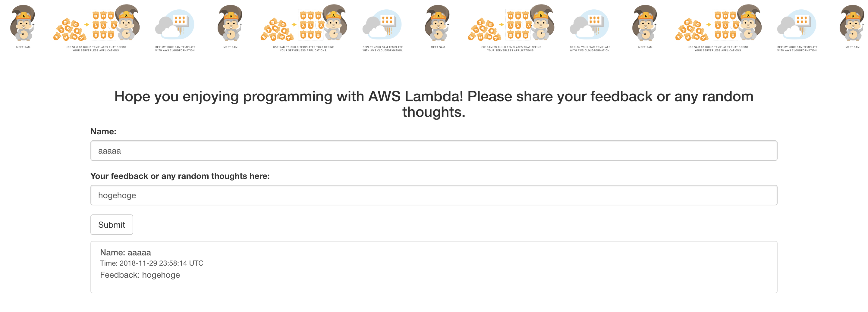Screen dimensions: 868x312
Task: Select the leftmost SAM build templates illustration
Action: click(95, 23)
